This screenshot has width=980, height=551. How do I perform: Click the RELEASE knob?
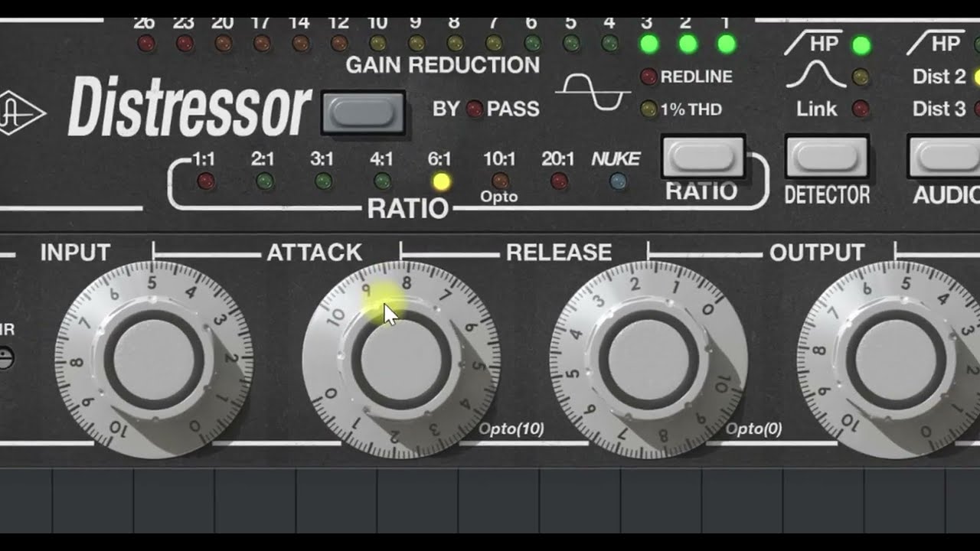point(648,360)
